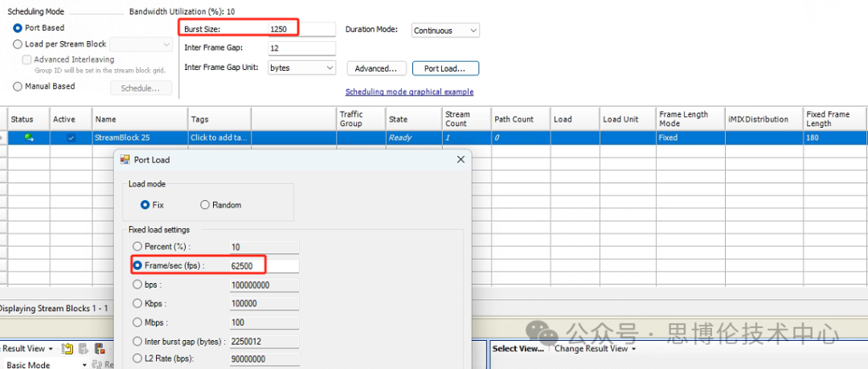Screen dimensions: 868x369
Task: Click the first yellow result view toolbar icon
Action: pyautogui.click(x=68, y=348)
